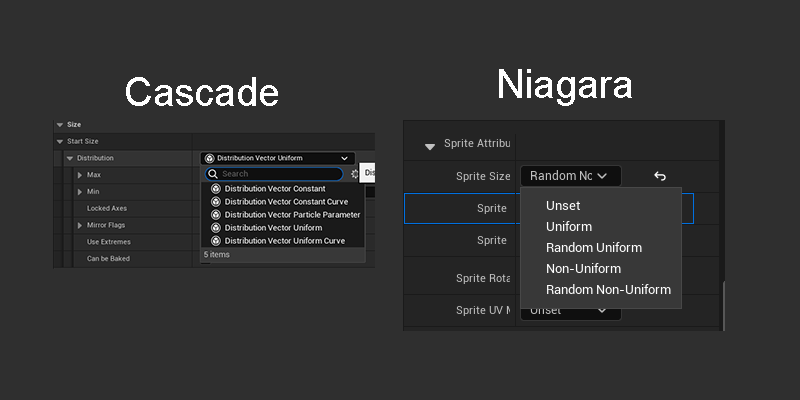Screen dimensions: 800x400
Task: Click the 5 items count label
Action: 216,255
